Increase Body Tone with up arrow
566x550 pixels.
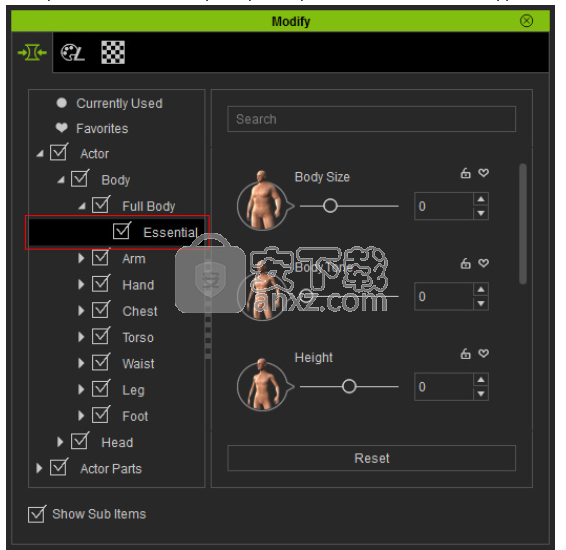(x=481, y=289)
